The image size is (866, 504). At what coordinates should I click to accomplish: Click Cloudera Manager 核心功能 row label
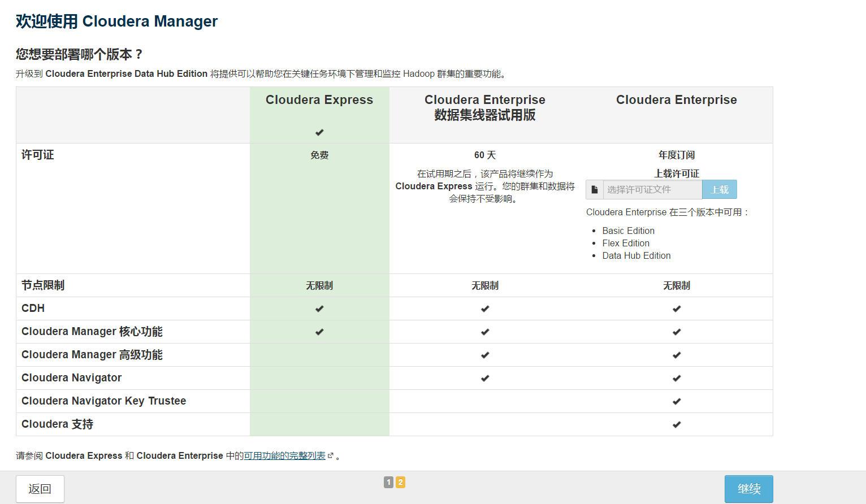pos(92,332)
